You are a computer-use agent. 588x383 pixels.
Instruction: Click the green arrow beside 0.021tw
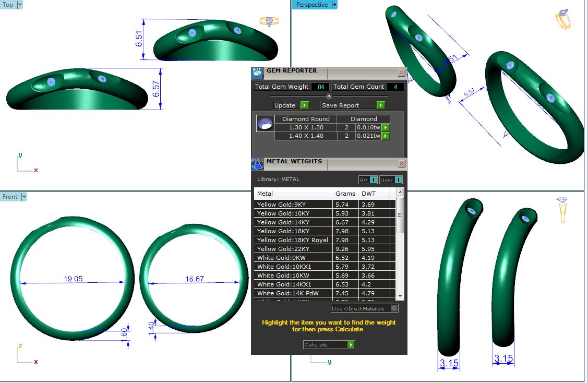(x=386, y=136)
